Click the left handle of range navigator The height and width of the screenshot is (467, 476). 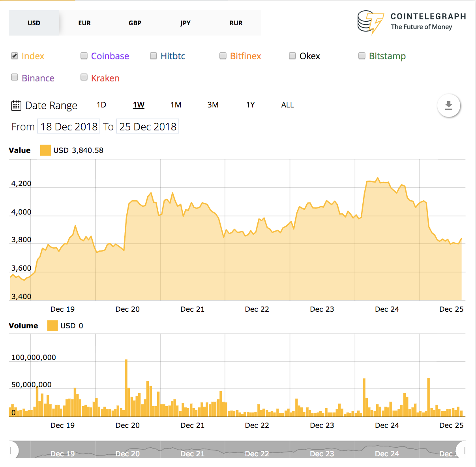click(14, 450)
